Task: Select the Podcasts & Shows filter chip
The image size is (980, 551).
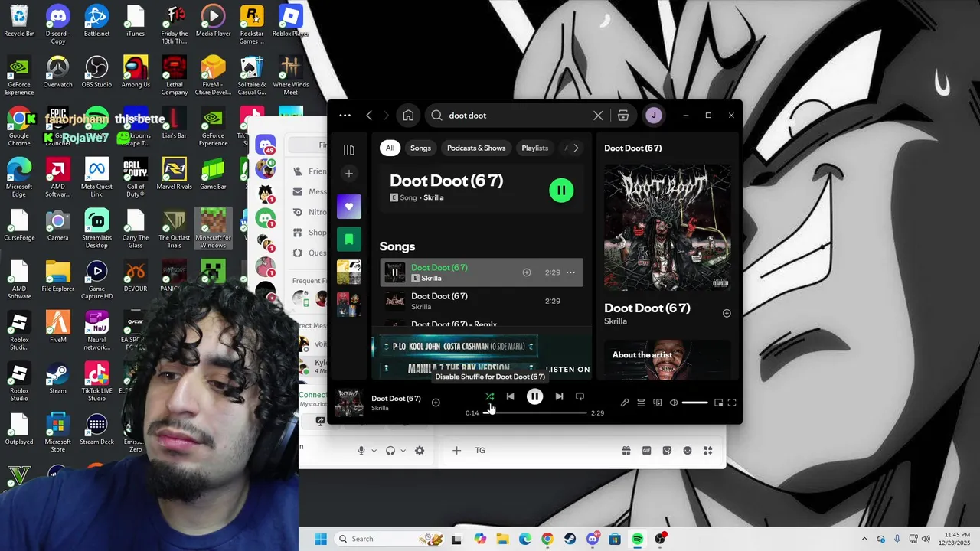Action: (476, 148)
